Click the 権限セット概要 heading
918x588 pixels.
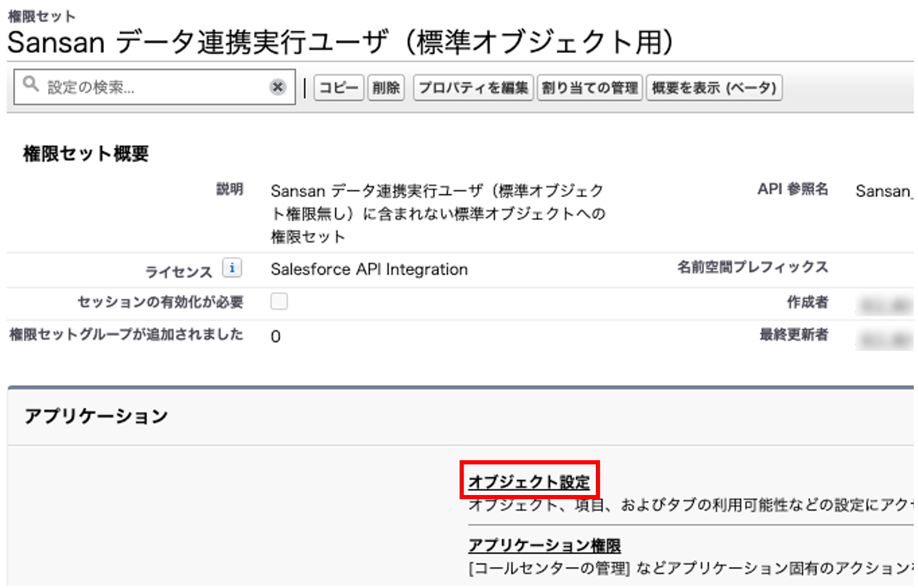tap(86, 154)
